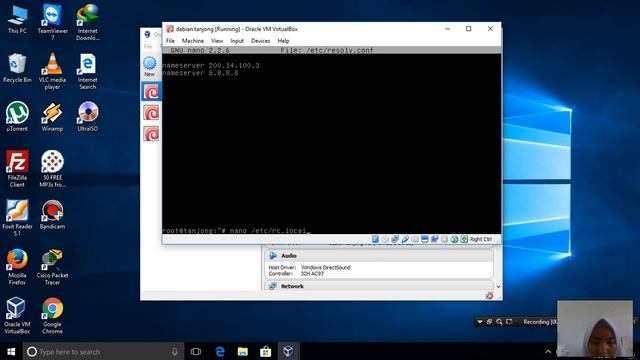Image resolution: width=640 pixels, height=360 pixels.
Task: Click the 'Type here to search' box
Action: [x=103, y=351]
